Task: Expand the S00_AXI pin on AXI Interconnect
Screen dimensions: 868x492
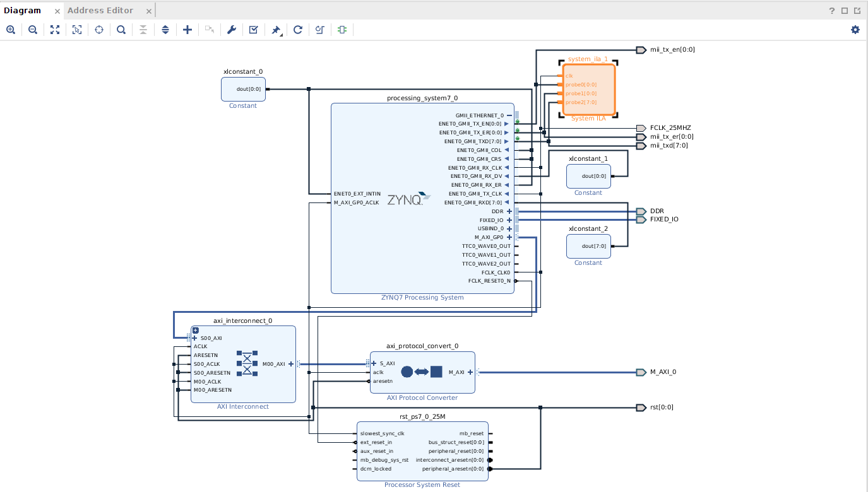Action: tap(194, 338)
